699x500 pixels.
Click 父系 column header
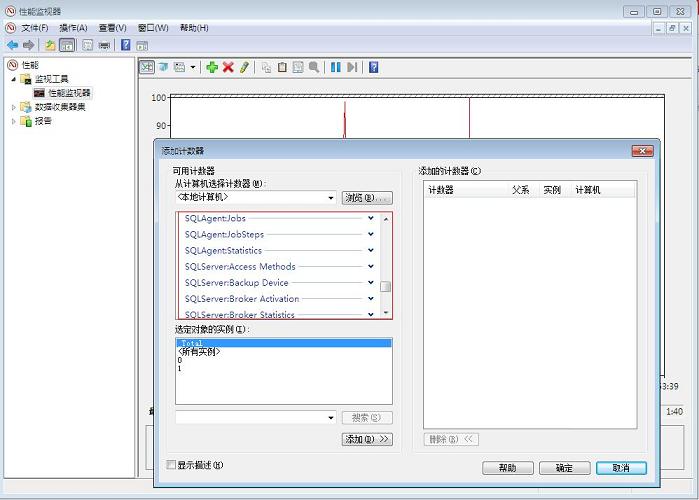(523, 190)
